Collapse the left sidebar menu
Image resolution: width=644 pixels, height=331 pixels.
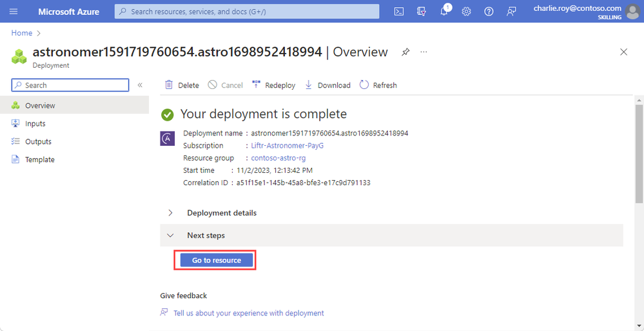[140, 85]
